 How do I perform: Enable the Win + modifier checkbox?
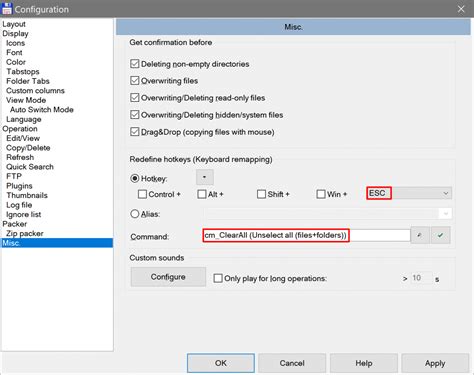tap(321, 194)
